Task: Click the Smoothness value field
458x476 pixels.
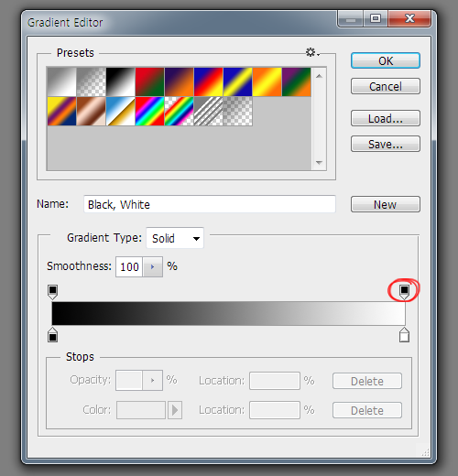Action: click(129, 266)
